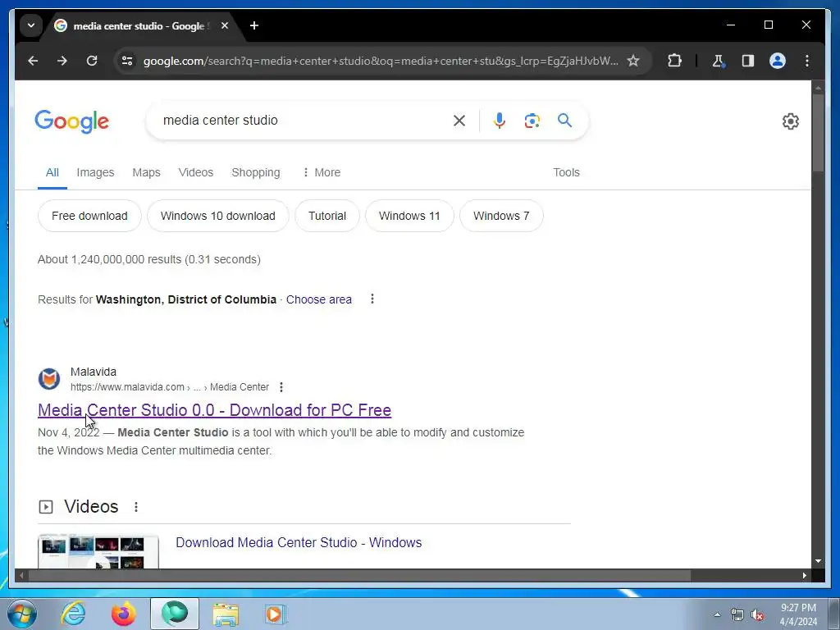Apply the Windows 11 filter chip
The image size is (840, 630).
409,216
